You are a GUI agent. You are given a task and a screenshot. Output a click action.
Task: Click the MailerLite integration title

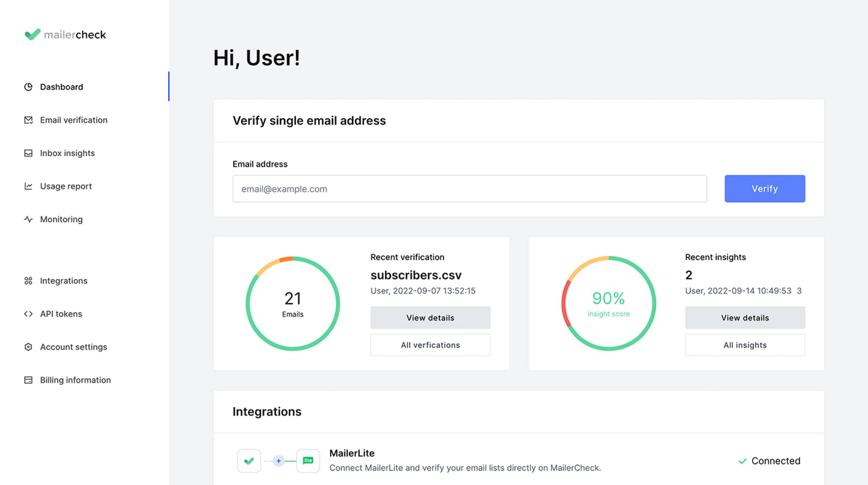[x=352, y=453]
